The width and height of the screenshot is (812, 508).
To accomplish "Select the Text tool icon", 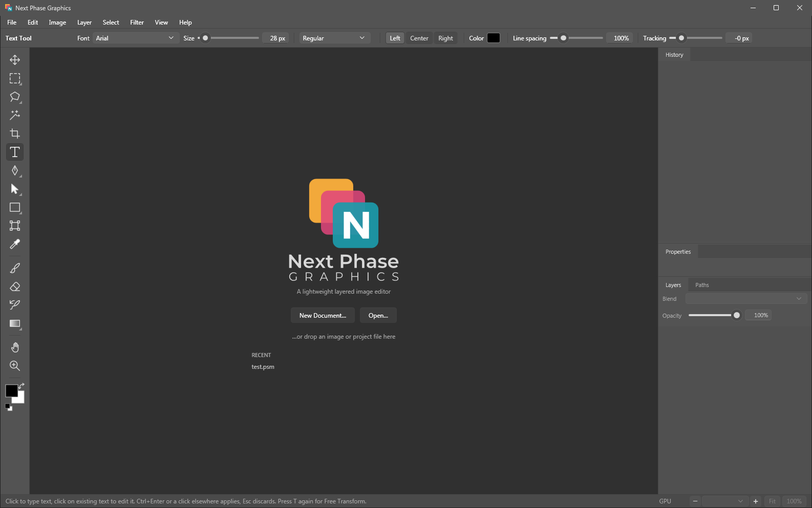I will (x=15, y=152).
